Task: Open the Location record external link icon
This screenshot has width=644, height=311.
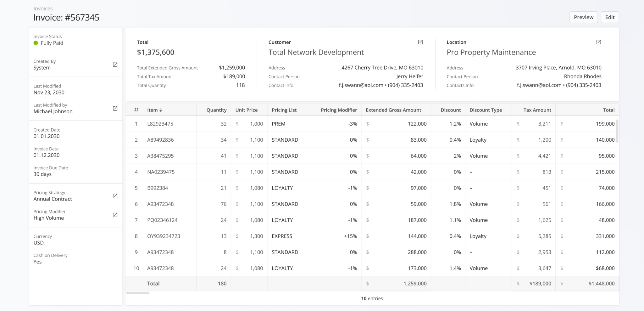Action: 598,42
